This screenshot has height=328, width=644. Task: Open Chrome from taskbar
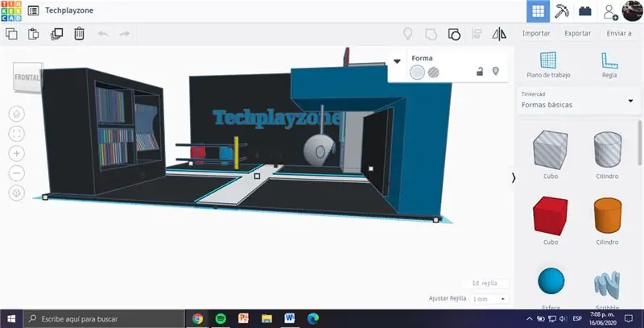[x=197, y=318]
